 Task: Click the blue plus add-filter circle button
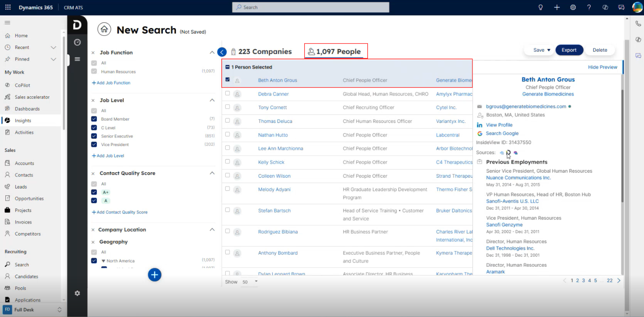click(155, 275)
